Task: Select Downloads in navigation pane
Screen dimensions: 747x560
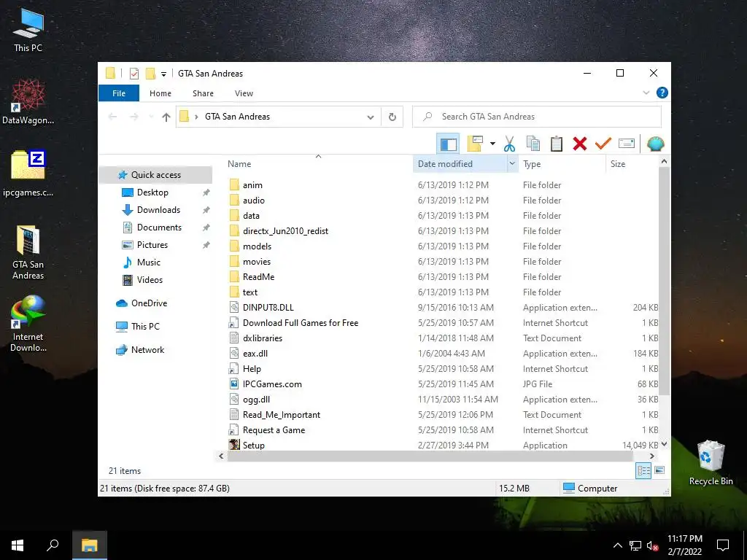Action: tap(158, 210)
